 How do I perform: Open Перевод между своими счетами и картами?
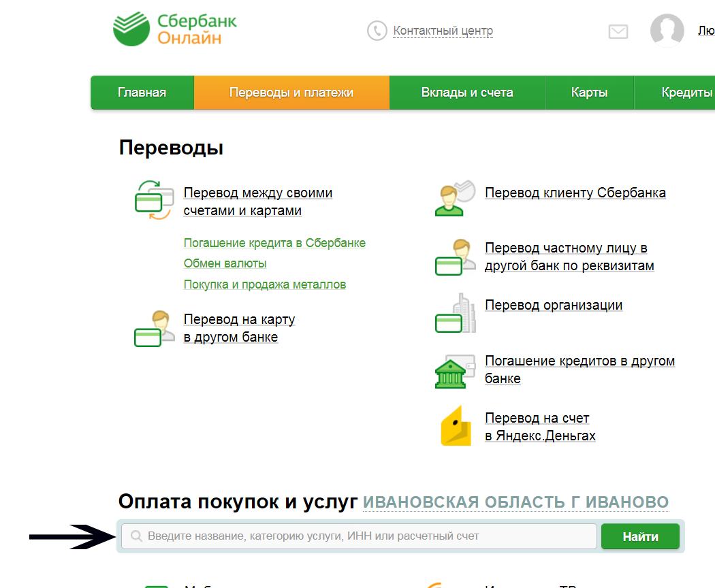[x=258, y=201]
